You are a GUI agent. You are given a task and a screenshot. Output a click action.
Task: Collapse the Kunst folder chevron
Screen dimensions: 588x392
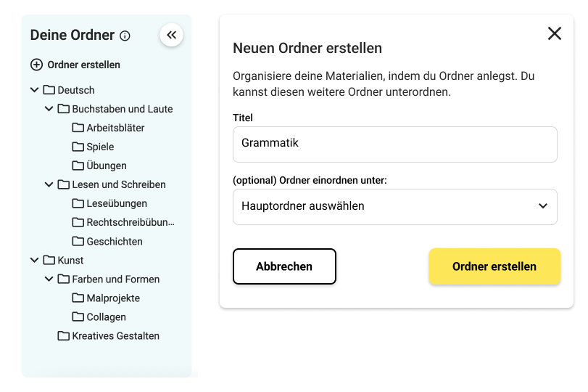point(35,260)
